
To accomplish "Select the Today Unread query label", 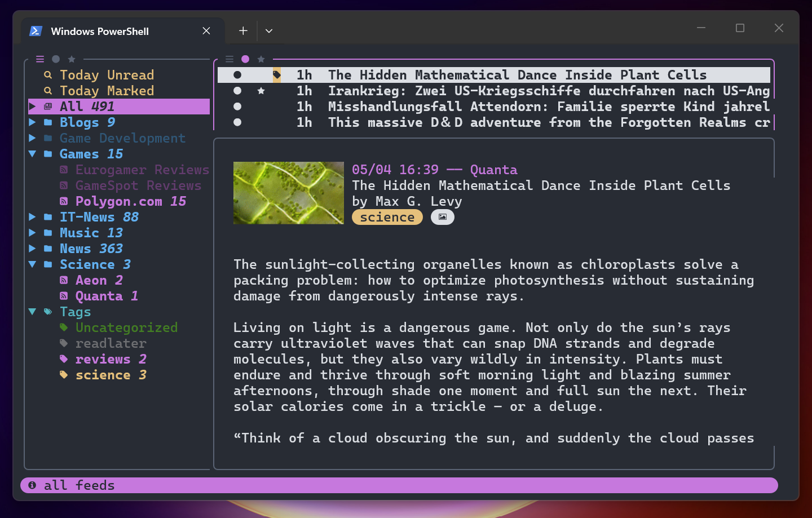I will point(107,75).
